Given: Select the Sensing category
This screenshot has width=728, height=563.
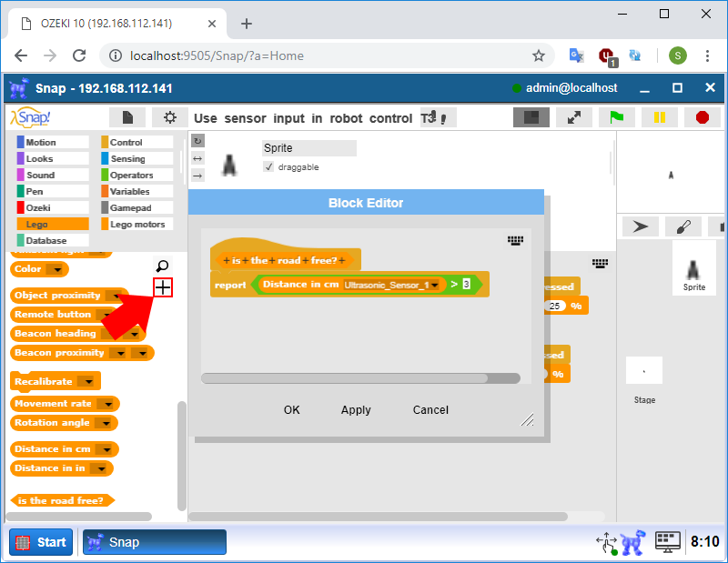Looking at the screenshot, I should pos(137,158).
